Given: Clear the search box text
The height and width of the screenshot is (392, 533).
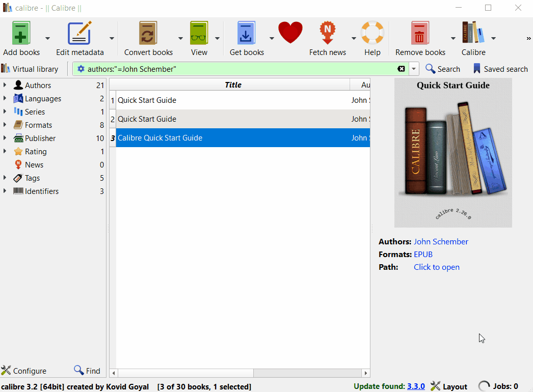Looking at the screenshot, I should coord(401,69).
